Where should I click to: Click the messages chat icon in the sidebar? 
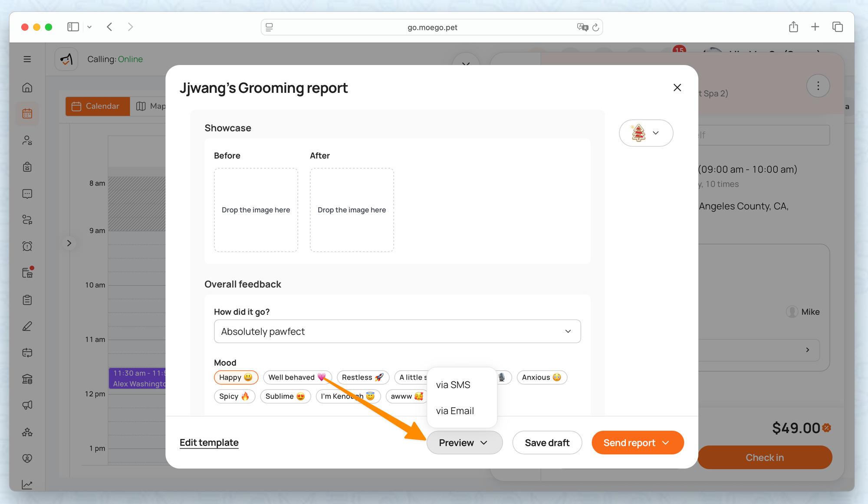(27, 193)
